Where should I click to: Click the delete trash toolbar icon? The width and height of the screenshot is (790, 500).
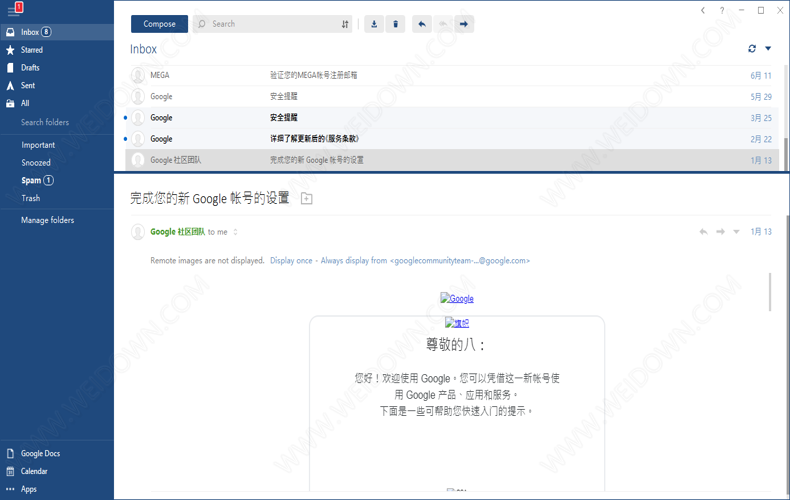(x=396, y=24)
